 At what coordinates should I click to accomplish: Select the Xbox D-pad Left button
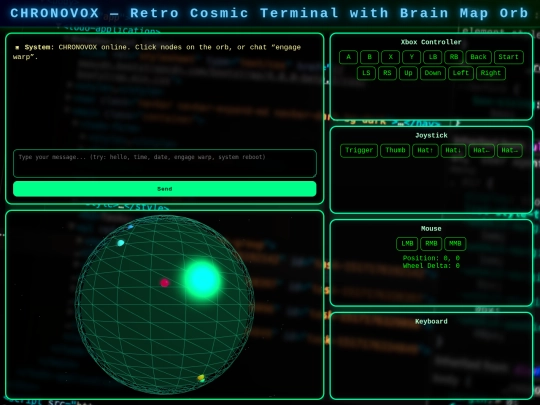click(x=461, y=73)
